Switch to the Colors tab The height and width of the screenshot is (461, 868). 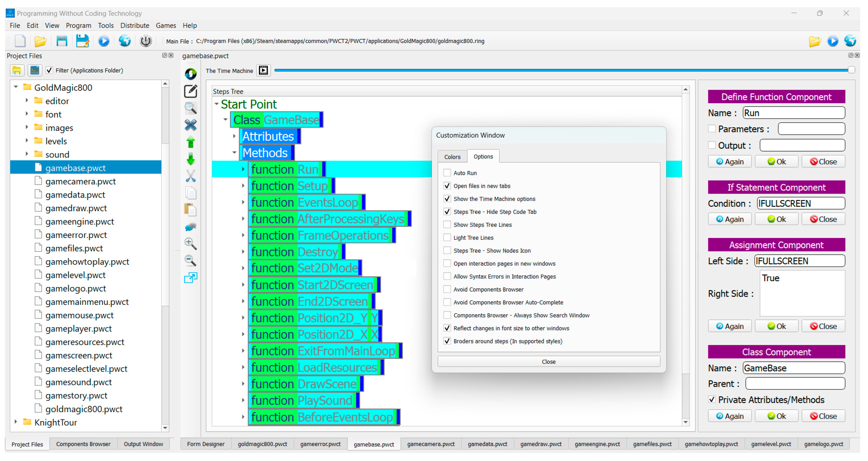(452, 157)
